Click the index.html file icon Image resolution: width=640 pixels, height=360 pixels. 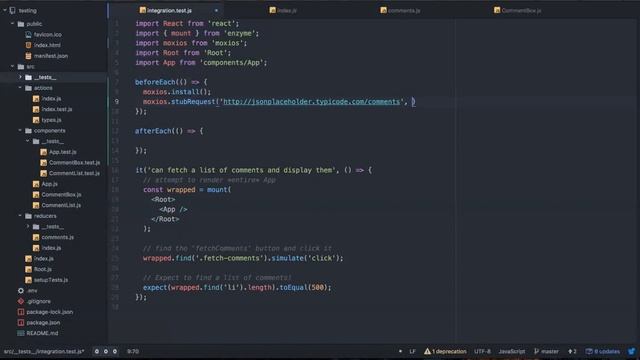click(28, 45)
